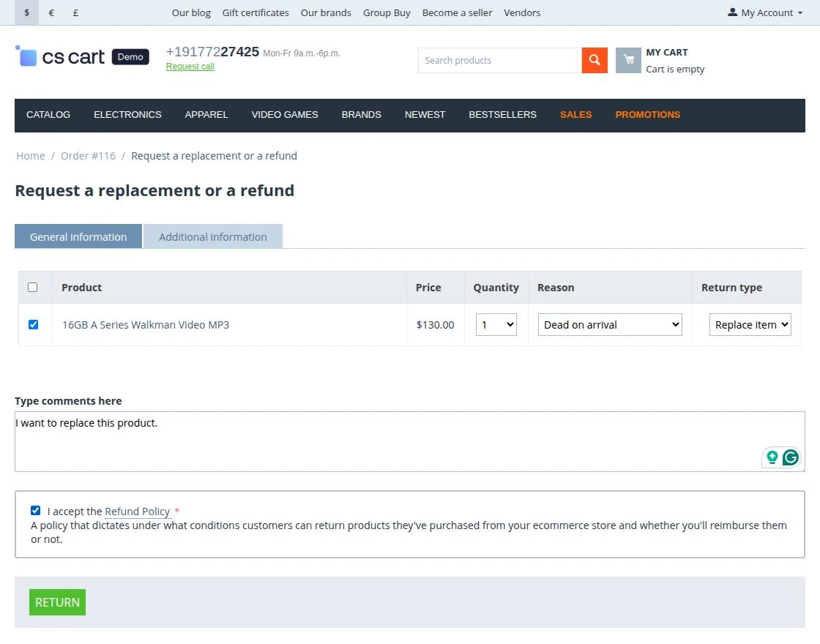The width and height of the screenshot is (820, 644).
Task: Click the $130.00 price cell
Action: [x=435, y=325]
